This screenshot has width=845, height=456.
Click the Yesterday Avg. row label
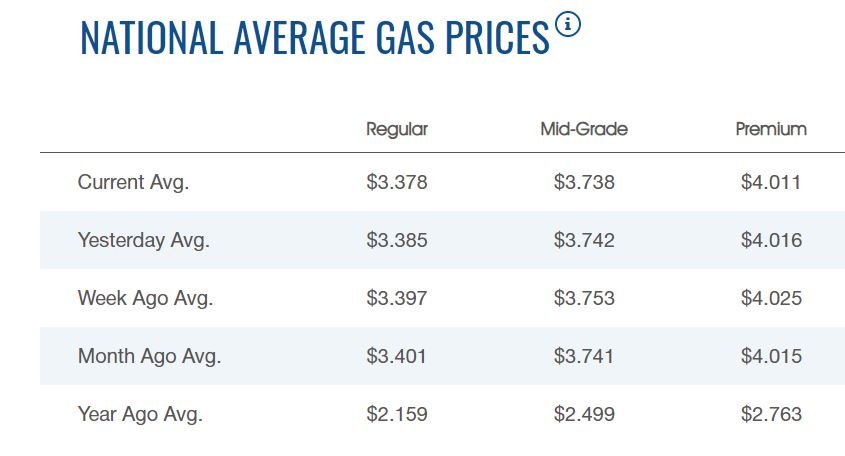click(x=143, y=240)
